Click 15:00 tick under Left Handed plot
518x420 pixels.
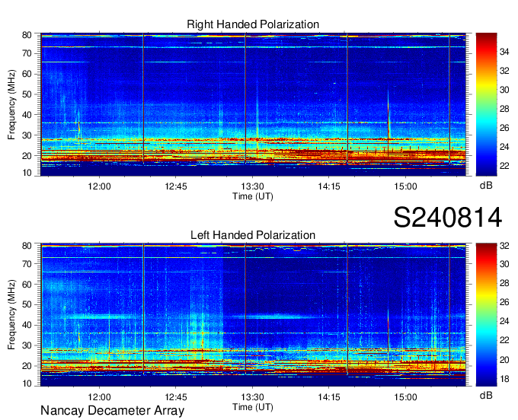(405, 397)
